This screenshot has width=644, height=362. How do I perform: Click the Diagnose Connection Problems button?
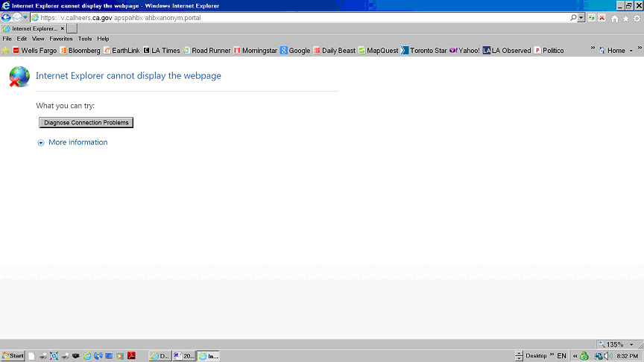(x=86, y=122)
